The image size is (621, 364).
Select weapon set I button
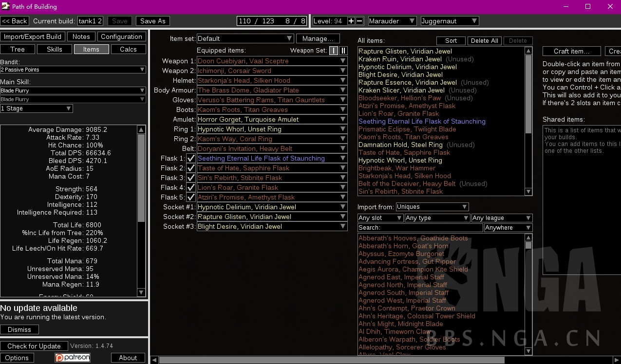[333, 51]
